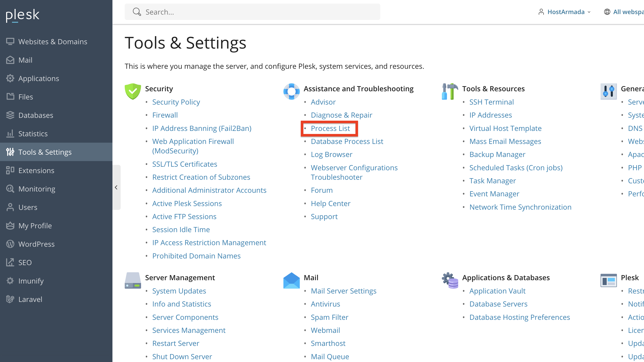The image size is (644, 362).
Task: Open Scheduled Tasks (Cron jobs)
Action: pyautogui.click(x=516, y=168)
